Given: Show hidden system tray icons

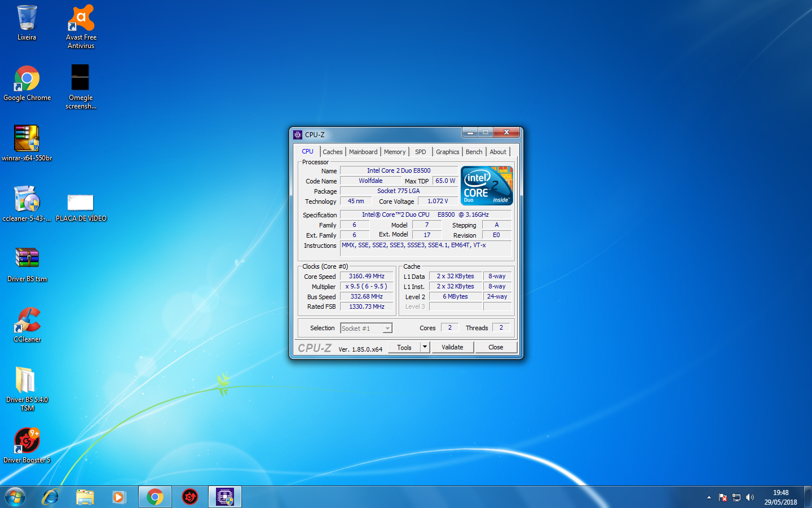Looking at the screenshot, I should (x=709, y=497).
